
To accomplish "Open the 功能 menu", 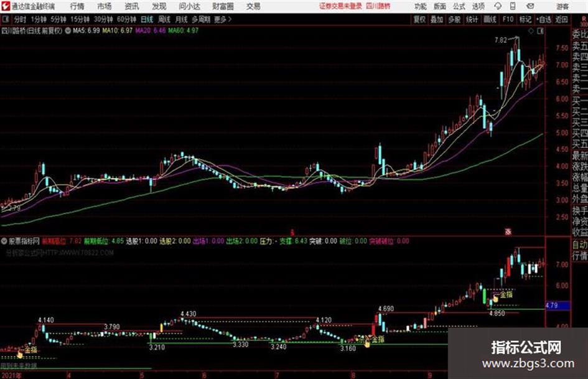I will click(421, 6).
